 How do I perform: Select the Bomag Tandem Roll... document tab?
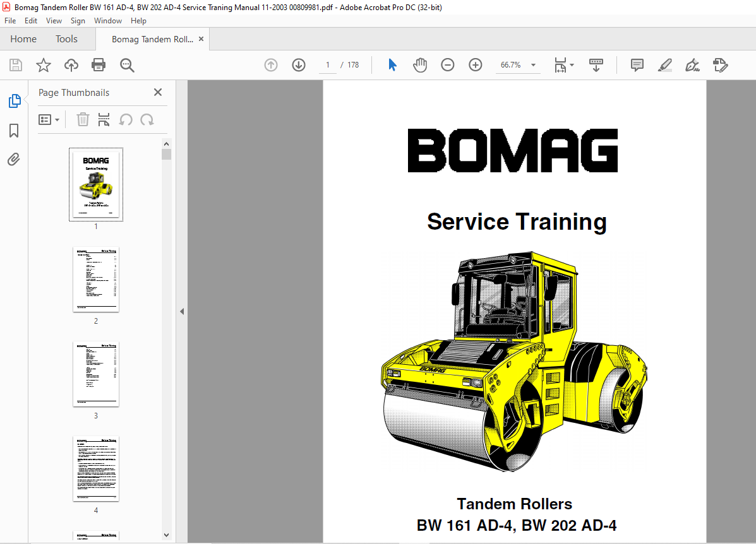pyautogui.click(x=152, y=39)
